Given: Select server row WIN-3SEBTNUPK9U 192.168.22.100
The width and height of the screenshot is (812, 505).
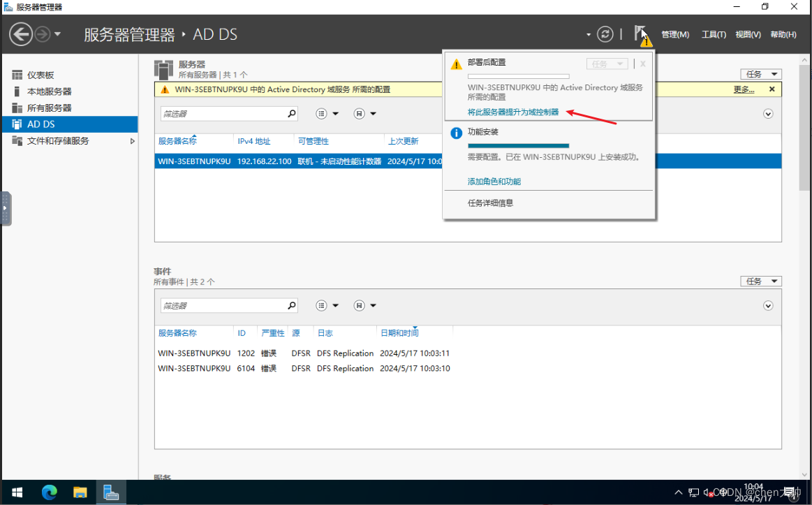Looking at the screenshot, I should [x=299, y=161].
